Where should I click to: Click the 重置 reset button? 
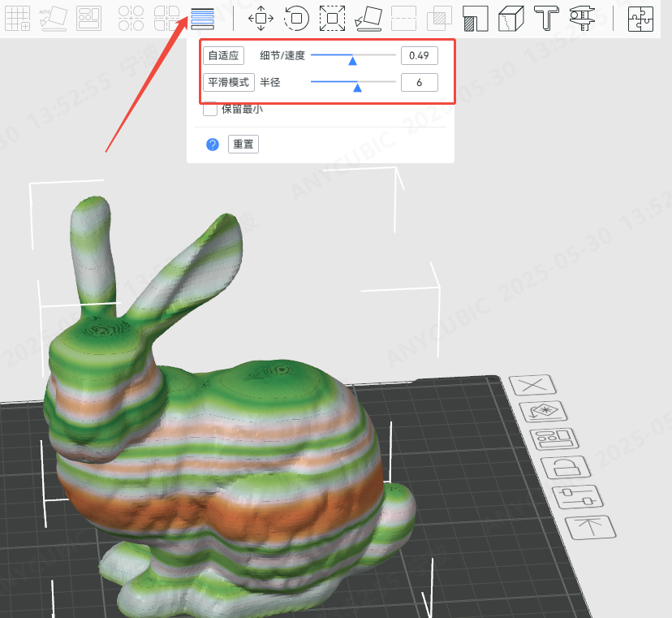tap(243, 144)
